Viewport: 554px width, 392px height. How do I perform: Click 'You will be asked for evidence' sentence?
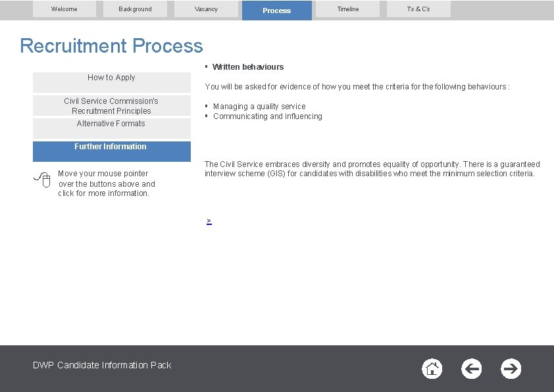click(357, 87)
